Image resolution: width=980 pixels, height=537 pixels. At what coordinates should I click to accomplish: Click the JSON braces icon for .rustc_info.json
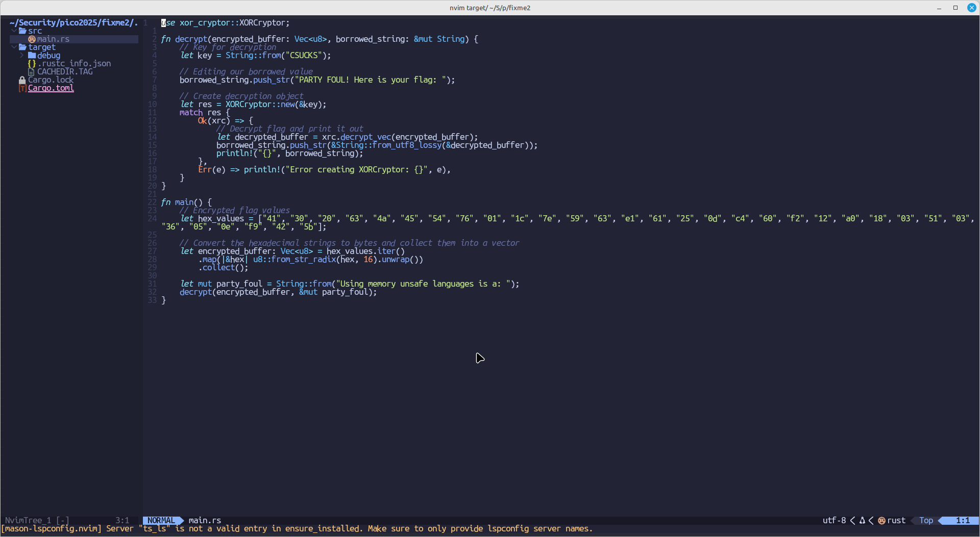click(32, 64)
